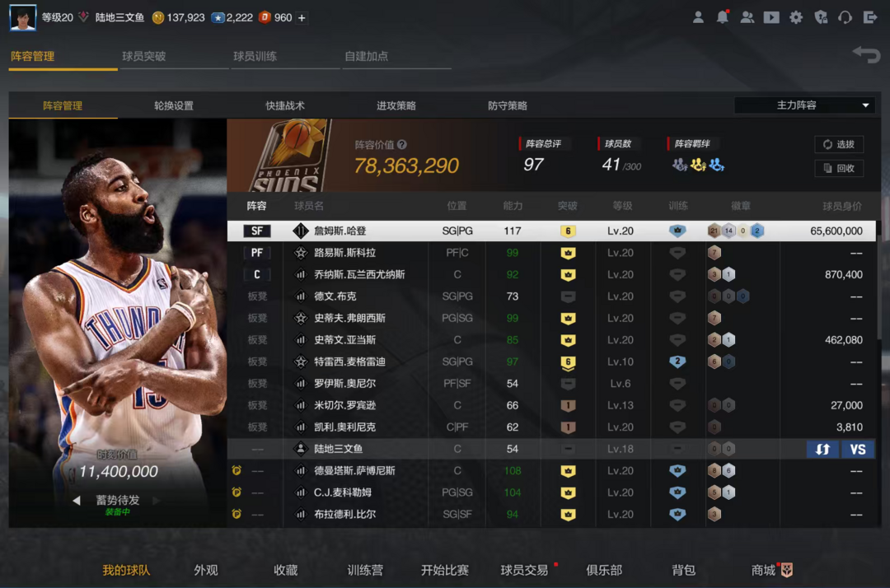Click the 能力 column header
The image size is (890, 588).
pos(513,206)
